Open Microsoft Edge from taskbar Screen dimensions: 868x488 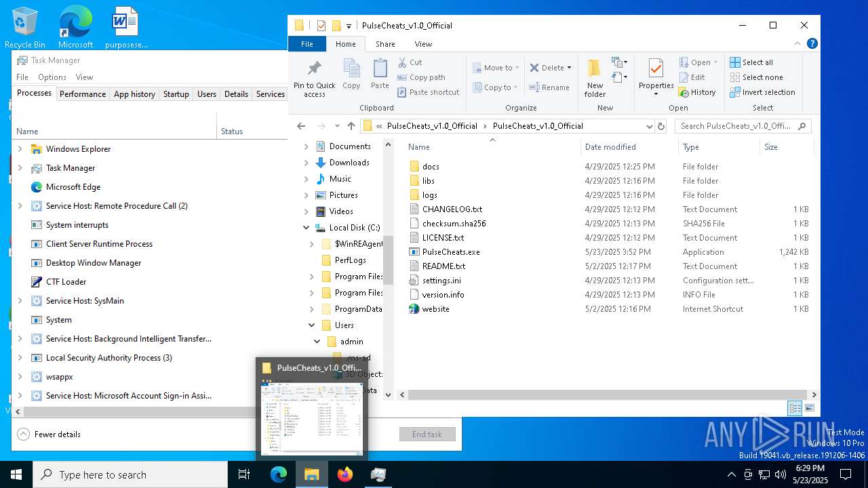(x=279, y=474)
